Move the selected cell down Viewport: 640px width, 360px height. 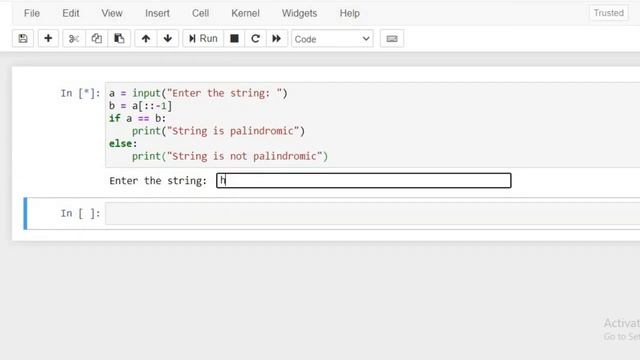click(168, 38)
